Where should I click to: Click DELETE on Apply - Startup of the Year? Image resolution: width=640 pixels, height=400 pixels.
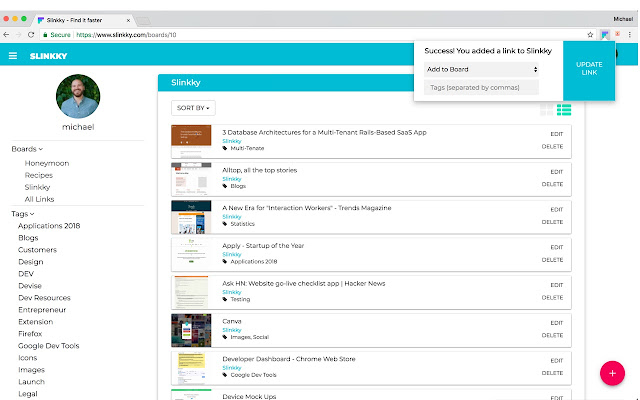pos(552,260)
